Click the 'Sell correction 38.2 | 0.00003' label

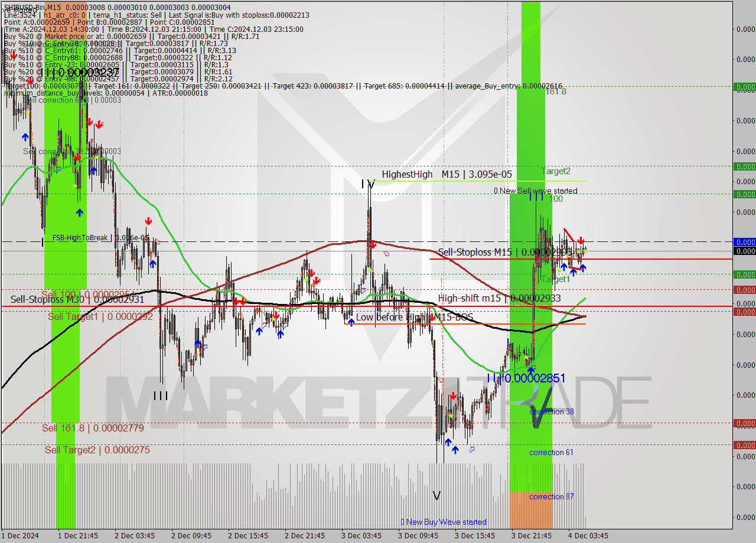(72, 151)
